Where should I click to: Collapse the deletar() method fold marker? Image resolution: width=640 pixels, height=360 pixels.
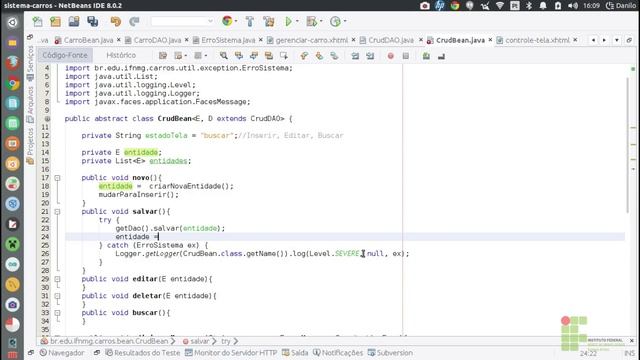[x=58, y=296]
